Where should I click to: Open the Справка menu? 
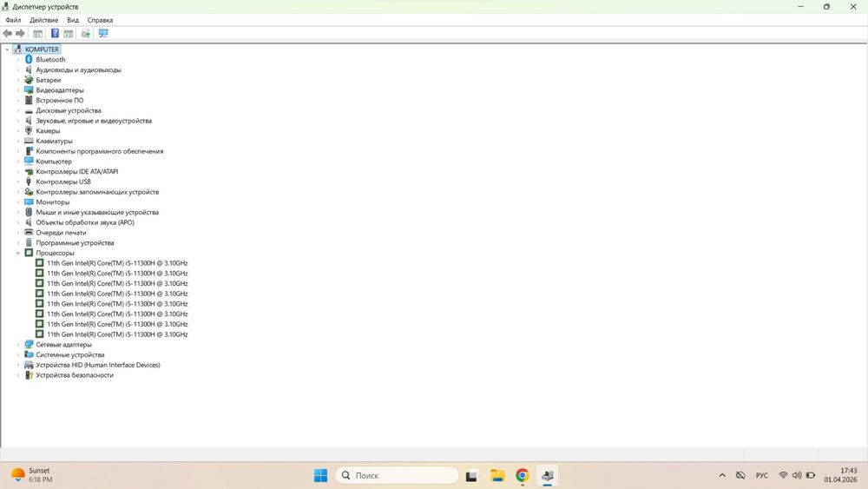(100, 20)
